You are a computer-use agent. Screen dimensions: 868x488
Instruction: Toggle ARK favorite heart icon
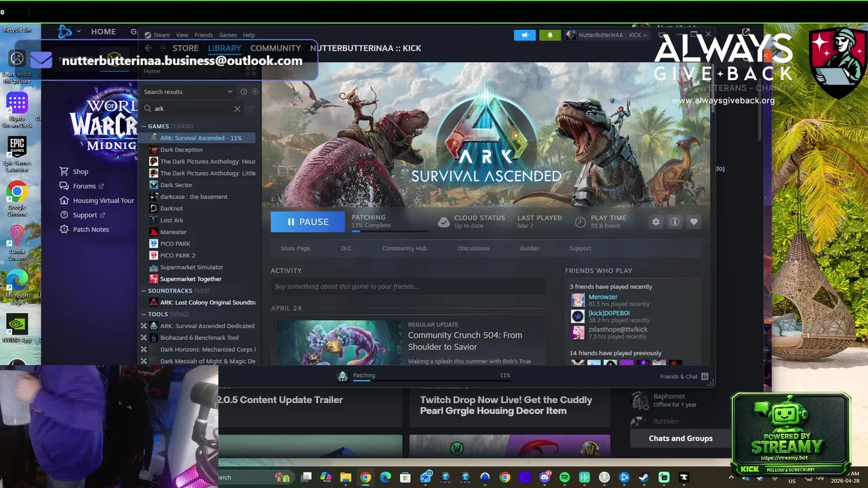pos(694,222)
